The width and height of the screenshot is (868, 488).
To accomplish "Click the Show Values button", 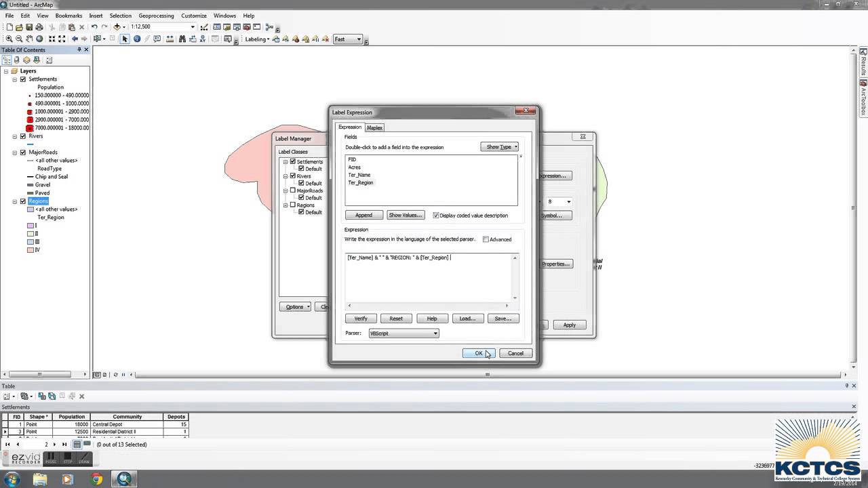I will pyautogui.click(x=405, y=216).
